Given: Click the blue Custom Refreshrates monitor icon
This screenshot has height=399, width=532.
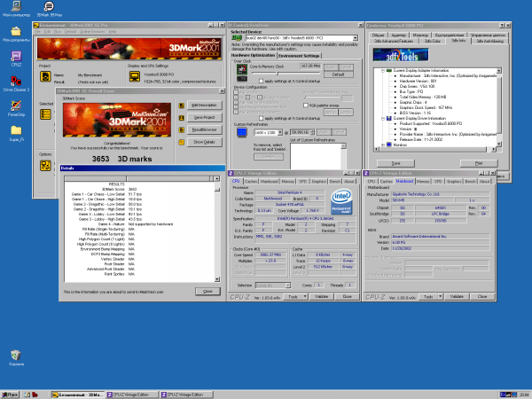Looking at the screenshot, I should (x=241, y=132).
